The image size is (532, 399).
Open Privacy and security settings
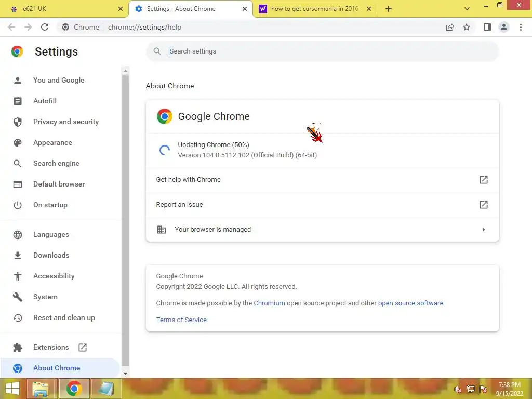pos(66,122)
